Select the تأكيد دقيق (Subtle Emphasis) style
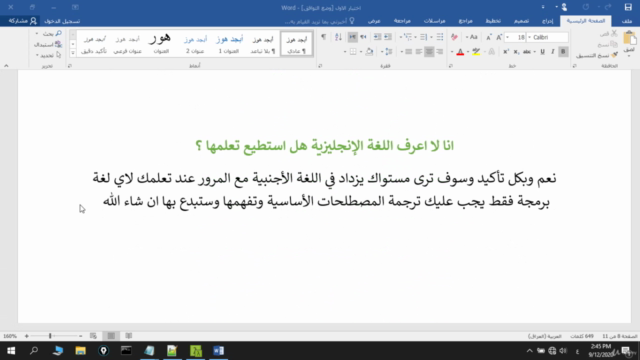The image size is (640, 360). [x=94, y=44]
